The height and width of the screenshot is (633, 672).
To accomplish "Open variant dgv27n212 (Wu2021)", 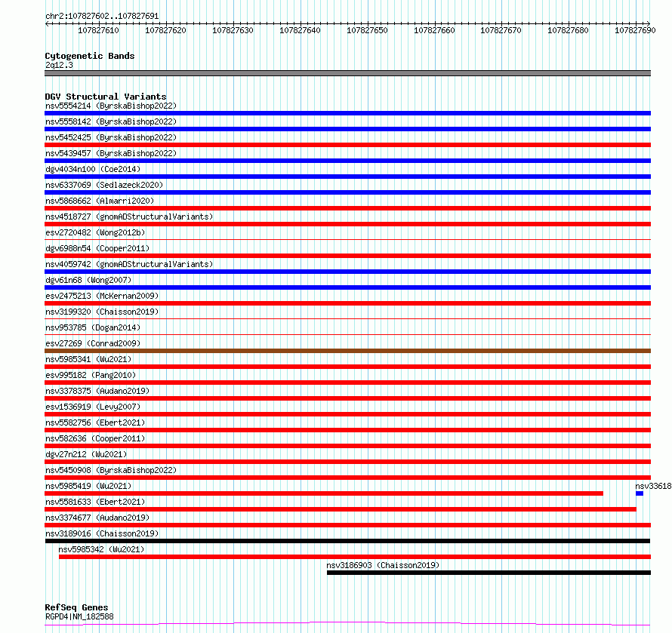I will (x=86, y=454).
